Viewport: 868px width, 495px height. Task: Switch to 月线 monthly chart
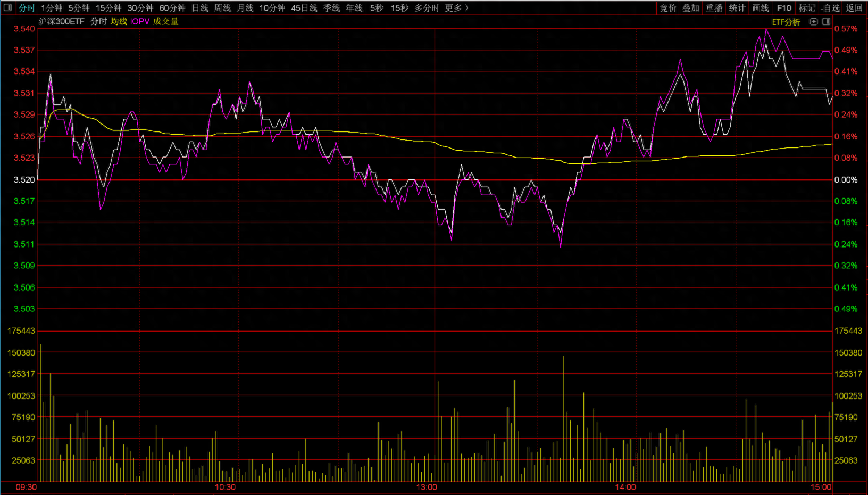[245, 8]
